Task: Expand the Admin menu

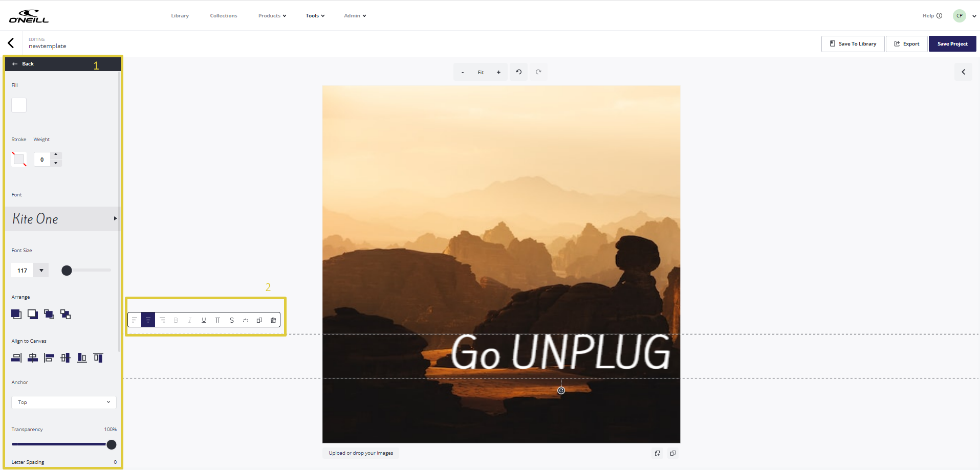Action: pos(355,16)
